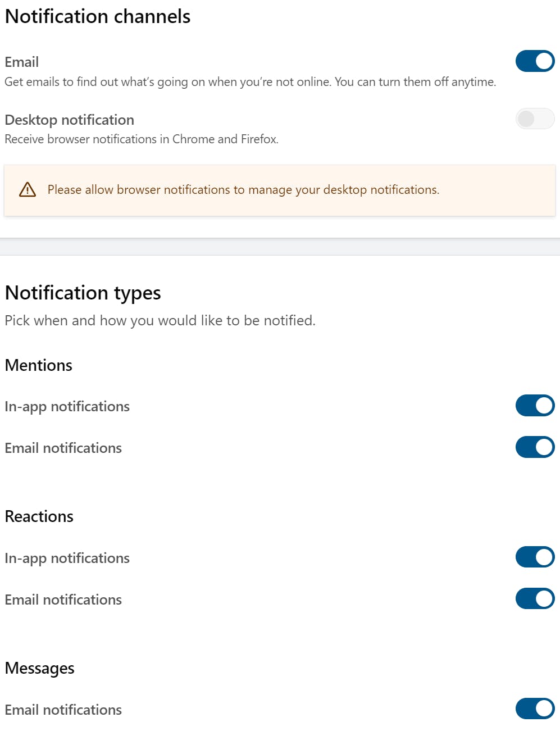Click the Messages section heading
Image resolution: width=560 pixels, height=731 pixels.
[40, 669]
